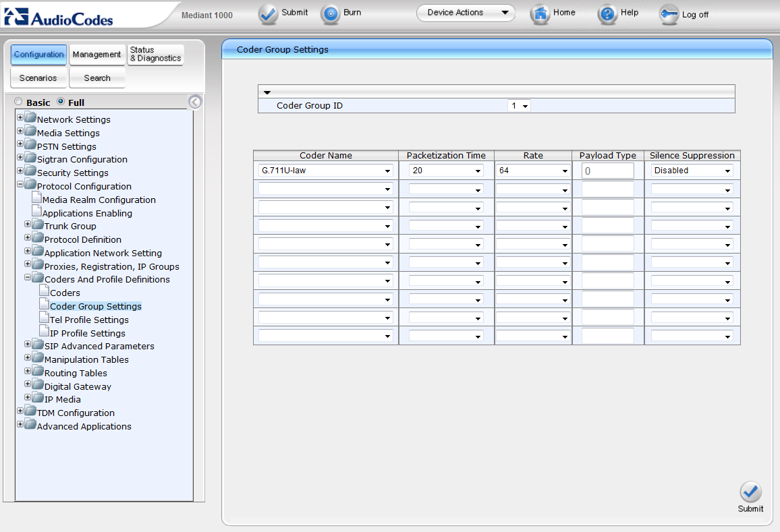Viewport: 780px width, 532px height.
Task: Click the Log off key icon
Action: click(669, 15)
